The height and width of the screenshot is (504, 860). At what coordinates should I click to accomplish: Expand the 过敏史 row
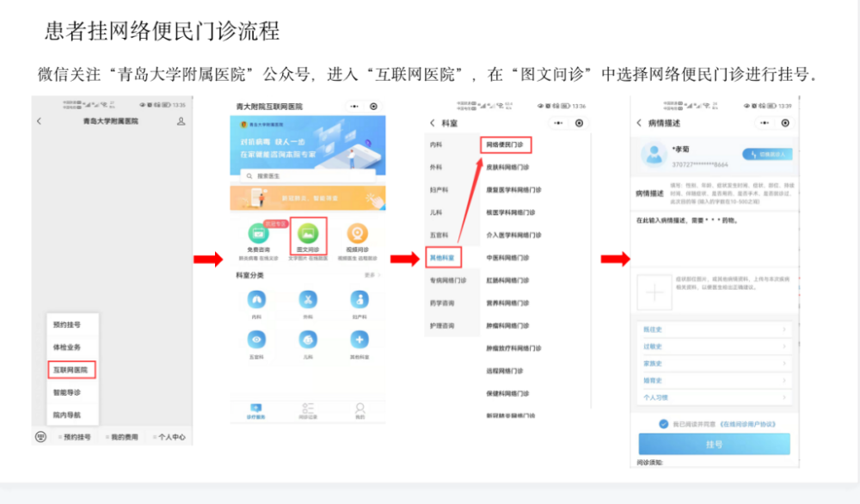(714, 347)
